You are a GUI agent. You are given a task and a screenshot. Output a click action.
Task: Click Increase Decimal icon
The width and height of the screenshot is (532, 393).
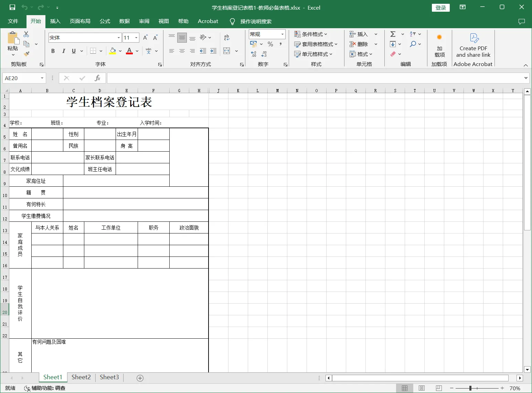tap(254, 54)
